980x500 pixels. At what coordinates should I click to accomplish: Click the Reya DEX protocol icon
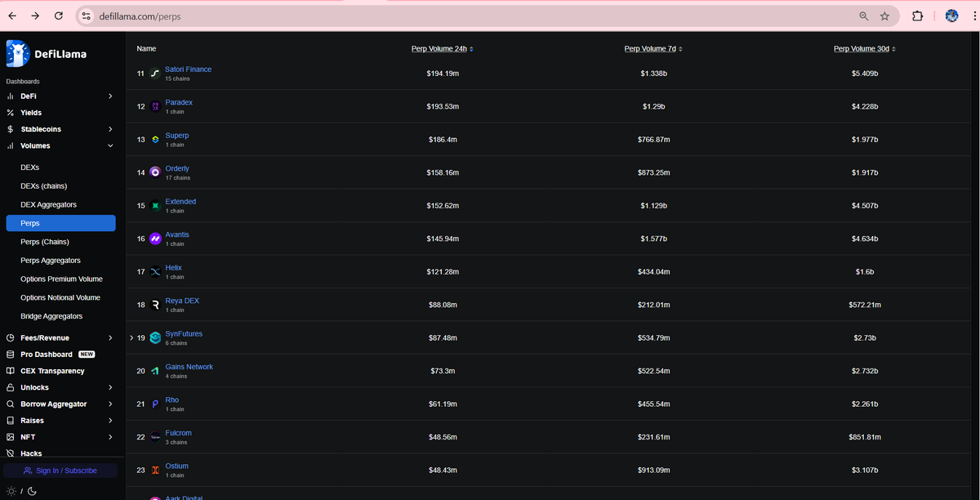pyautogui.click(x=155, y=306)
